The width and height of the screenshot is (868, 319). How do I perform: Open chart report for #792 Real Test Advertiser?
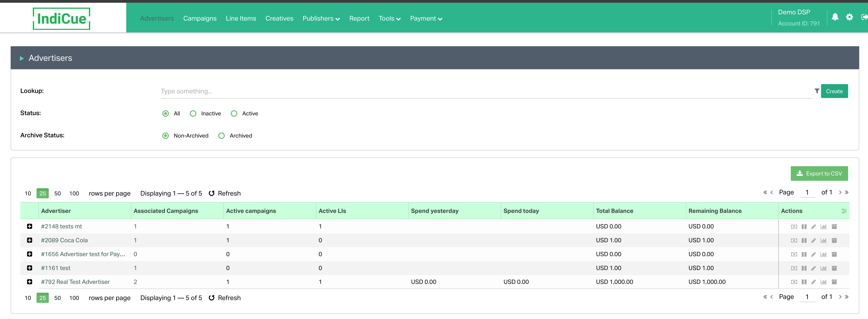coord(824,282)
